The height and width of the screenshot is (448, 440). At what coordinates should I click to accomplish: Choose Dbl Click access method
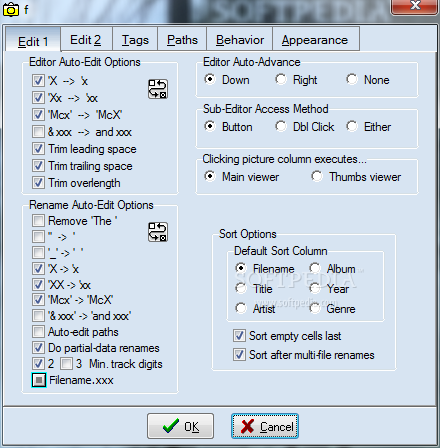[281, 126]
